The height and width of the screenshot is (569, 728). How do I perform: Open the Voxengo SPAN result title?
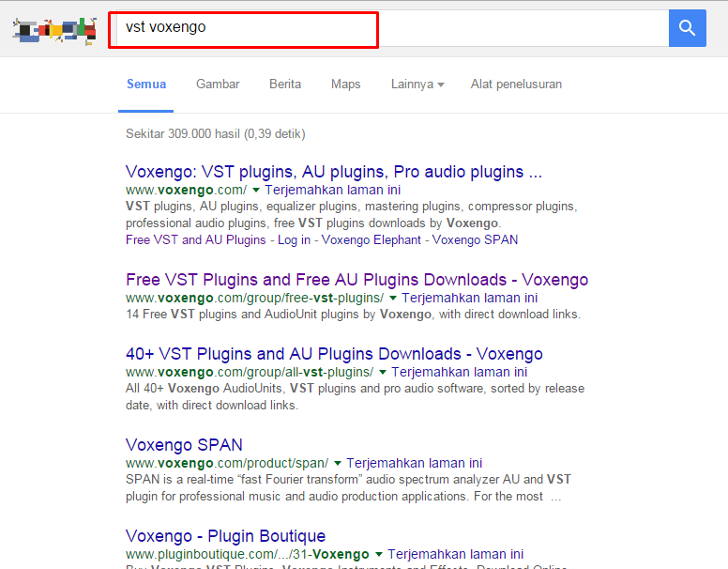184,445
